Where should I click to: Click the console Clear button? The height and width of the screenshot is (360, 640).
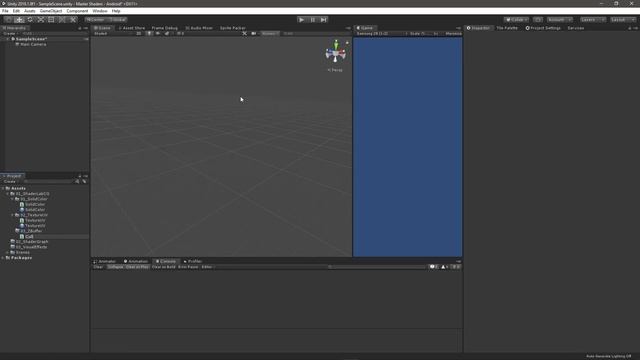tap(98, 267)
